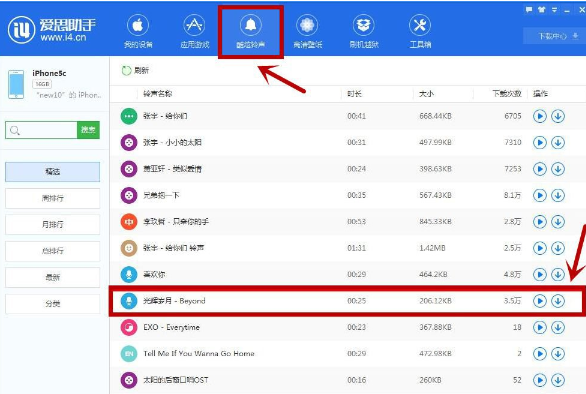Select the 最新 newest list
The height and width of the screenshot is (394, 586).
point(53,277)
